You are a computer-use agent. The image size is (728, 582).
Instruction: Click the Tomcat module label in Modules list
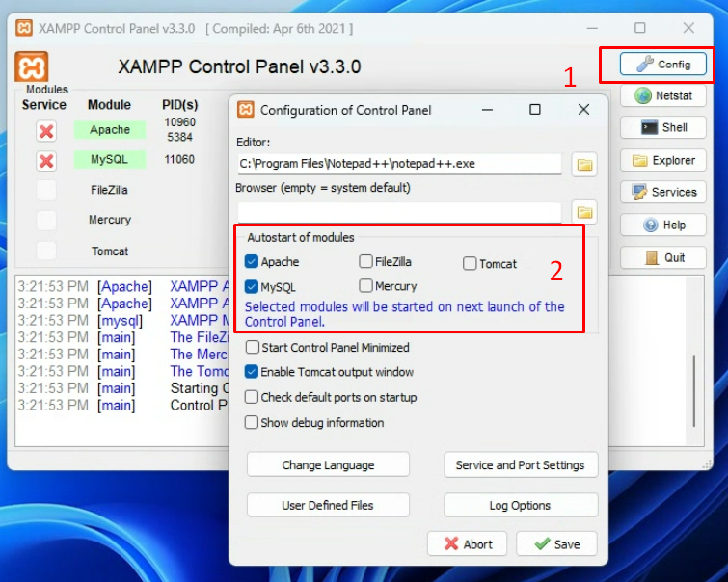[x=110, y=251]
